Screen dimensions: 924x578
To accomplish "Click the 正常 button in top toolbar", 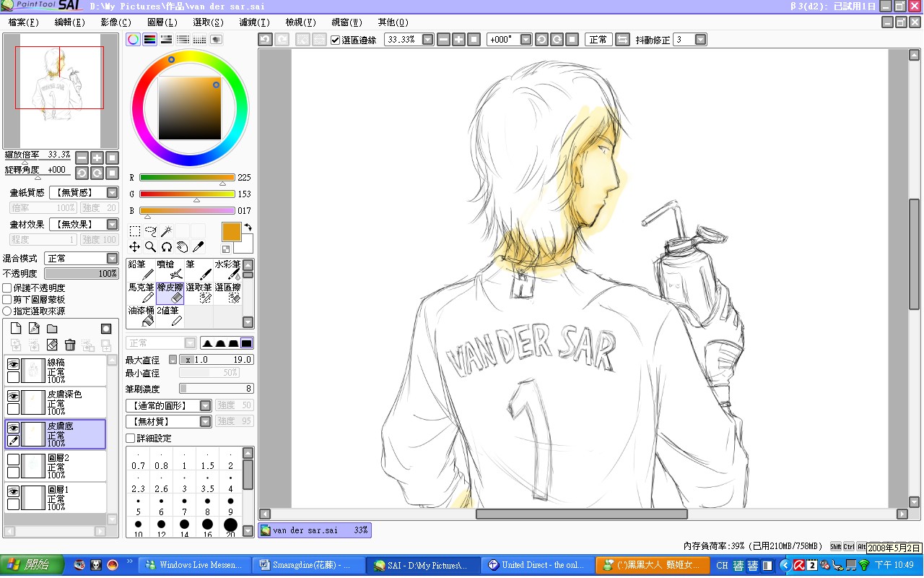I will coord(598,40).
